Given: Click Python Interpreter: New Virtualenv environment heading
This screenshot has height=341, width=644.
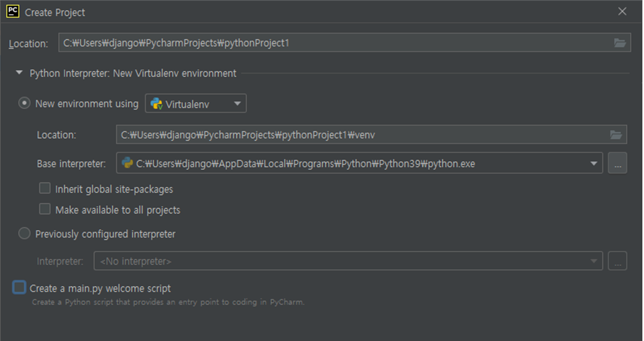Looking at the screenshot, I should point(133,73).
